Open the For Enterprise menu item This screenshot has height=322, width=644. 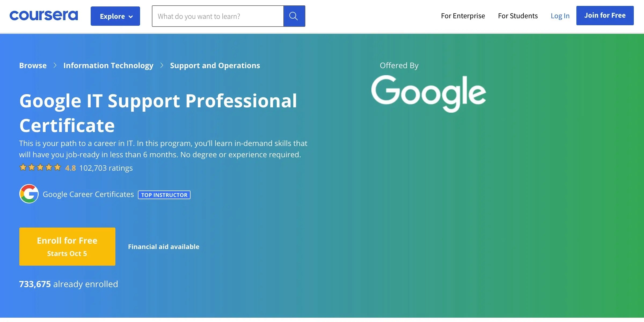pyautogui.click(x=463, y=16)
